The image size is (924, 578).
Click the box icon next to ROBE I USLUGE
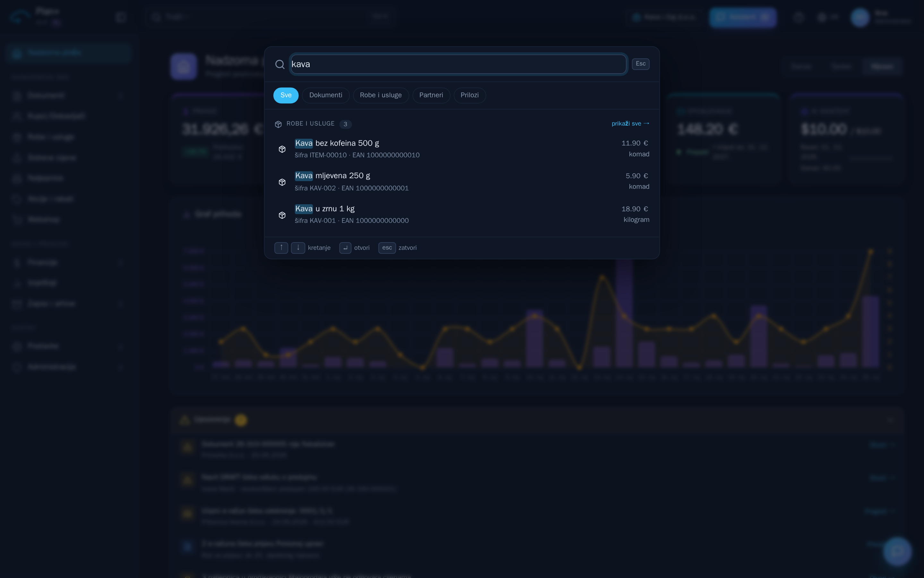[278, 124]
